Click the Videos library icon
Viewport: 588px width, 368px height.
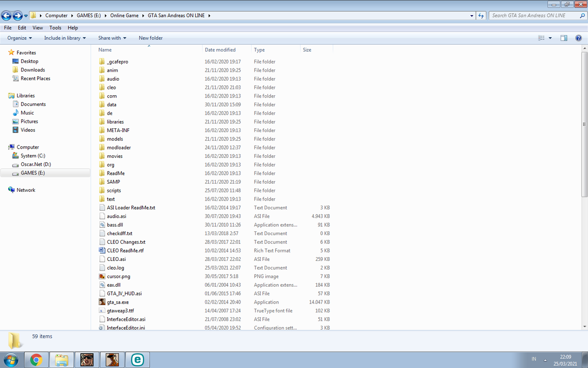(x=16, y=130)
